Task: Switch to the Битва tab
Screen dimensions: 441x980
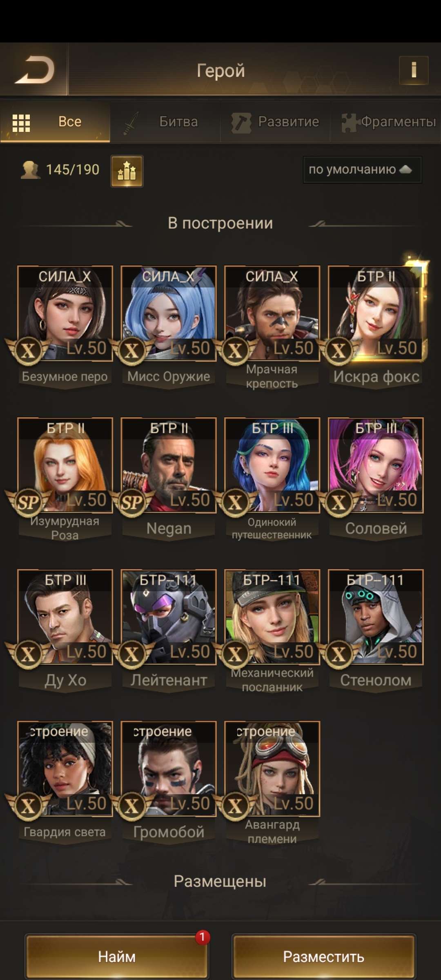Action: (x=165, y=122)
